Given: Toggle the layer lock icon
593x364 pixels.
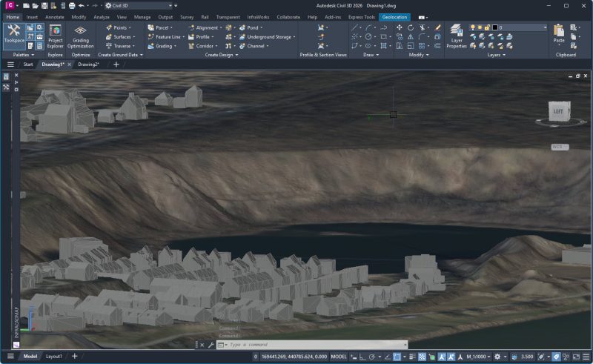Looking at the screenshot, I should pos(486,27).
